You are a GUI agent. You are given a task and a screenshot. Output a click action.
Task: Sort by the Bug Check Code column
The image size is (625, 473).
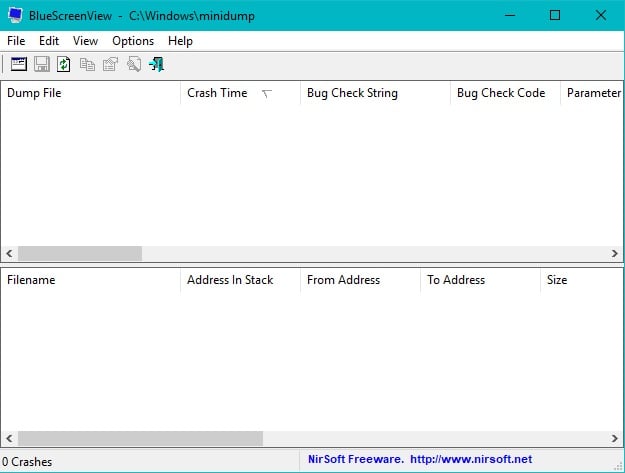pyautogui.click(x=505, y=93)
